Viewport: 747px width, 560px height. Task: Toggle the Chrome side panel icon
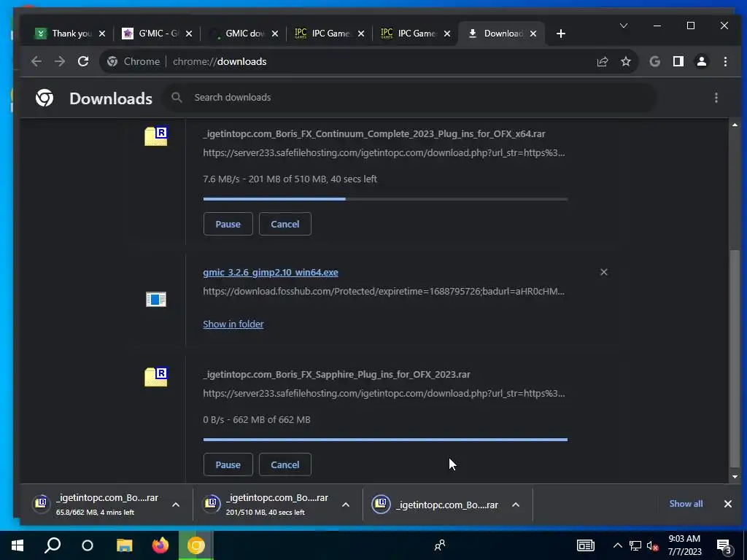(678, 61)
